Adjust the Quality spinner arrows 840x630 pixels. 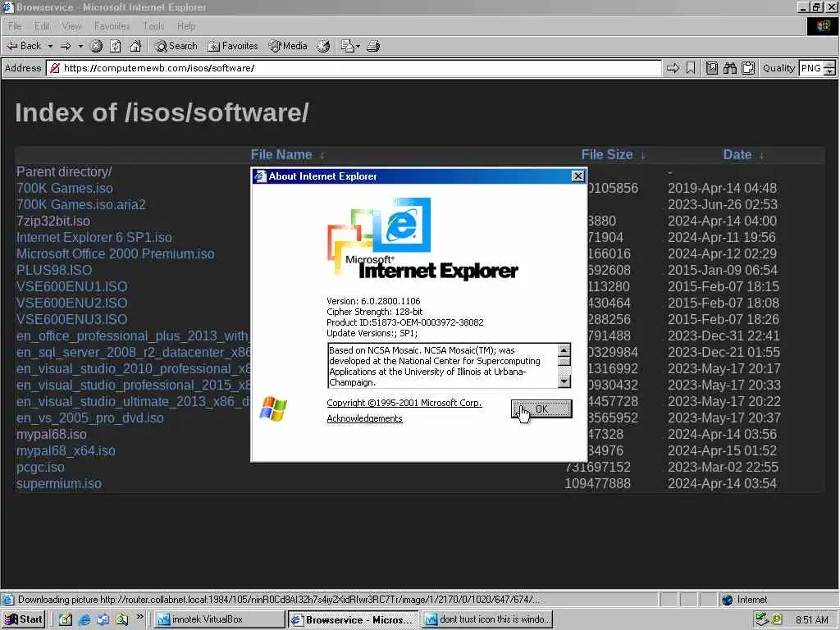click(829, 68)
